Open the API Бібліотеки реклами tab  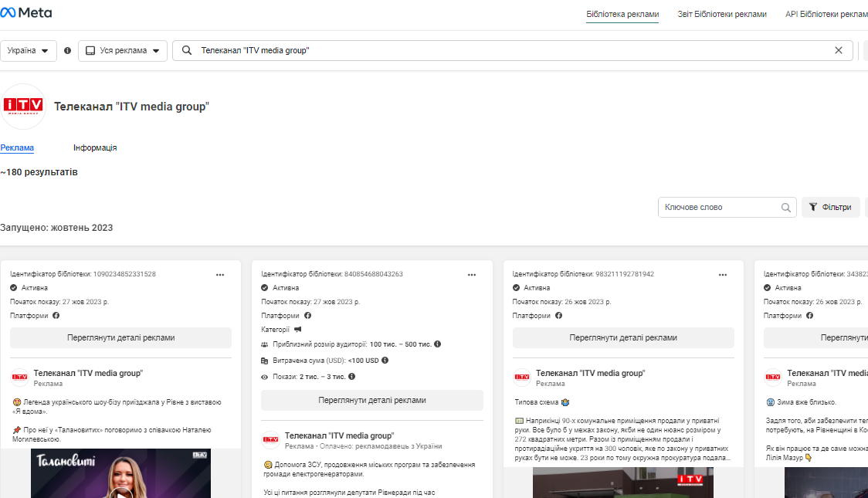point(826,15)
